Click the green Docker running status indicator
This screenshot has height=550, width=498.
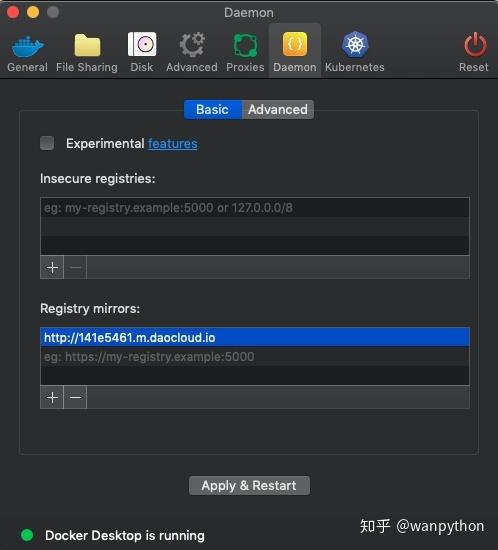[x=27, y=535]
